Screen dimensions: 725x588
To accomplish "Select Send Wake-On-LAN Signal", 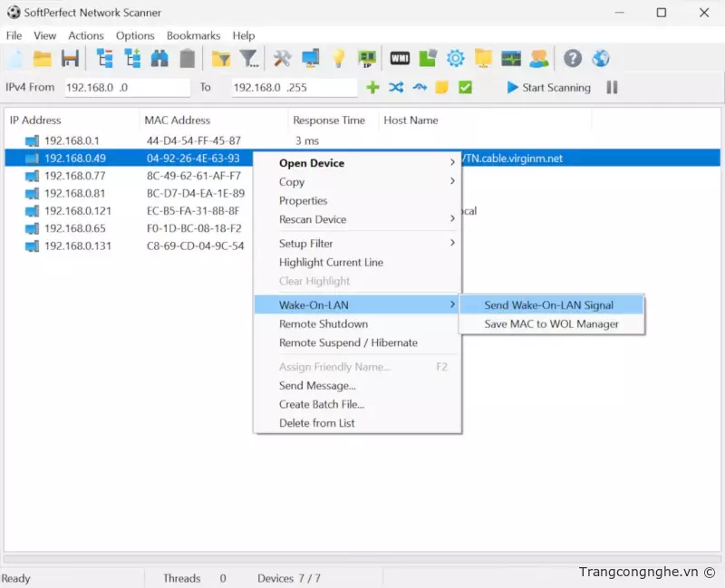I will tap(548, 305).
